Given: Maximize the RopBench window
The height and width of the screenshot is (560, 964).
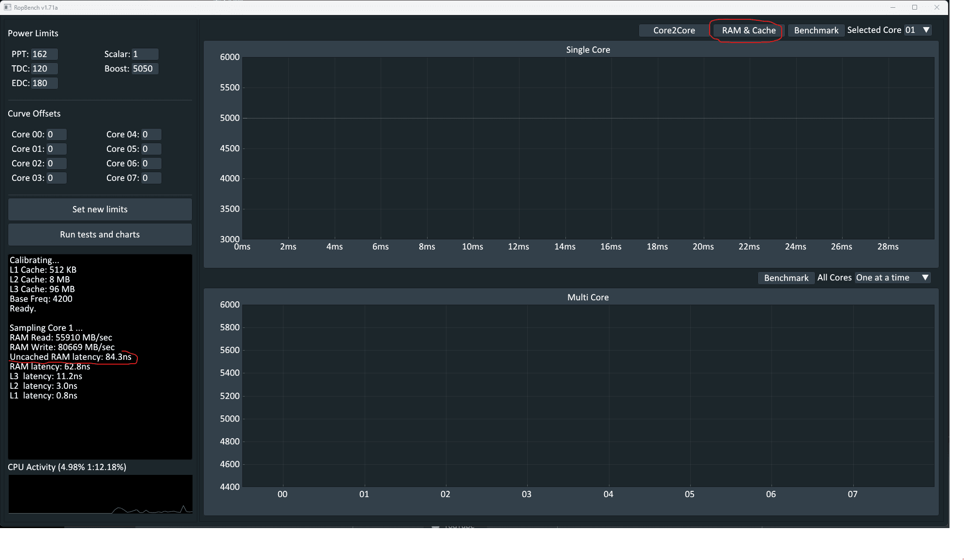Looking at the screenshot, I should coord(915,7).
